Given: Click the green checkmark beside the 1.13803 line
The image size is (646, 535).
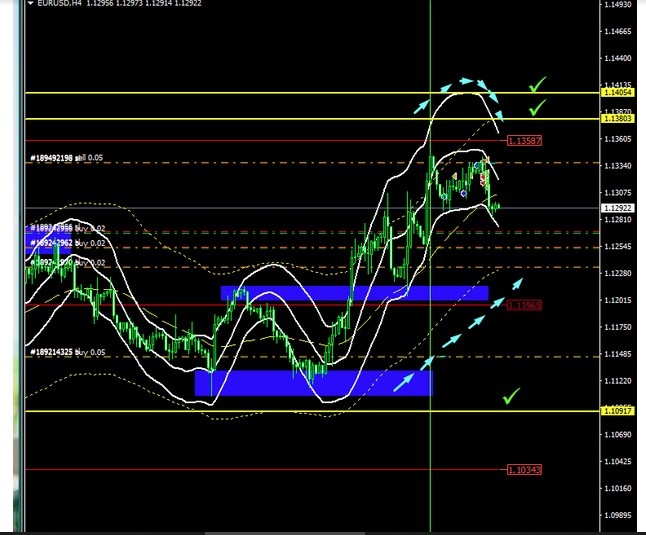Looking at the screenshot, I should point(537,106).
